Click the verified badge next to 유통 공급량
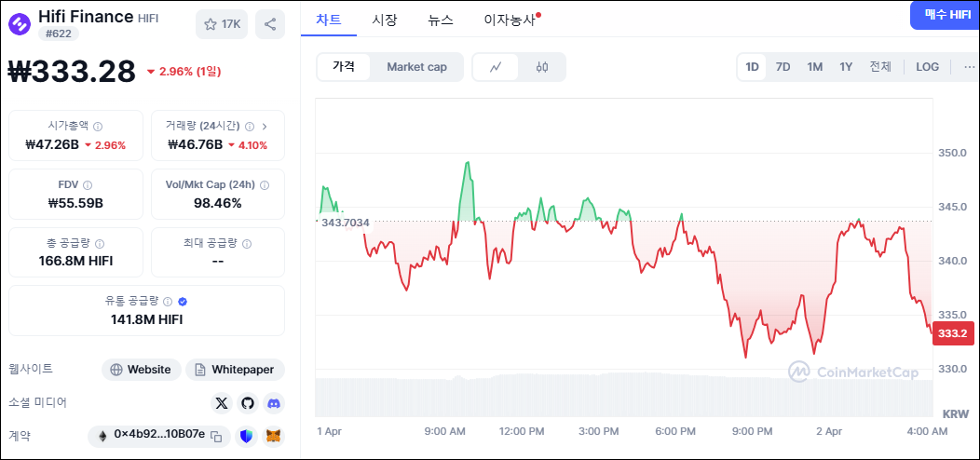 pos(183,302)
